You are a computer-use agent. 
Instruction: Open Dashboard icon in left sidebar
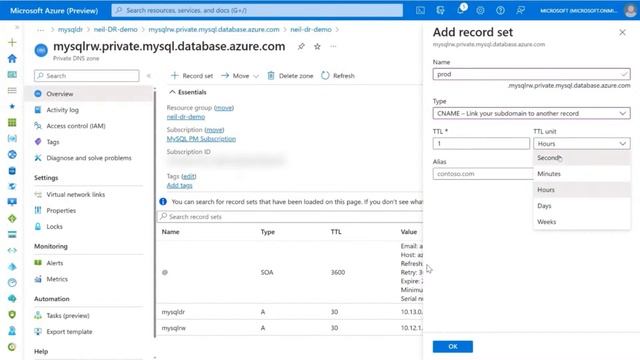(x=12, y=74)
